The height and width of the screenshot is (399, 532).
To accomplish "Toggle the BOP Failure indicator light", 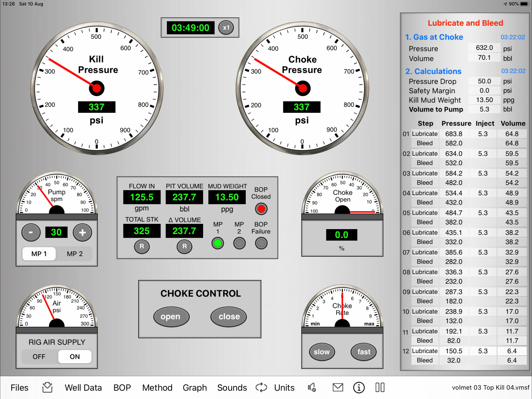I will pos(261,243).
